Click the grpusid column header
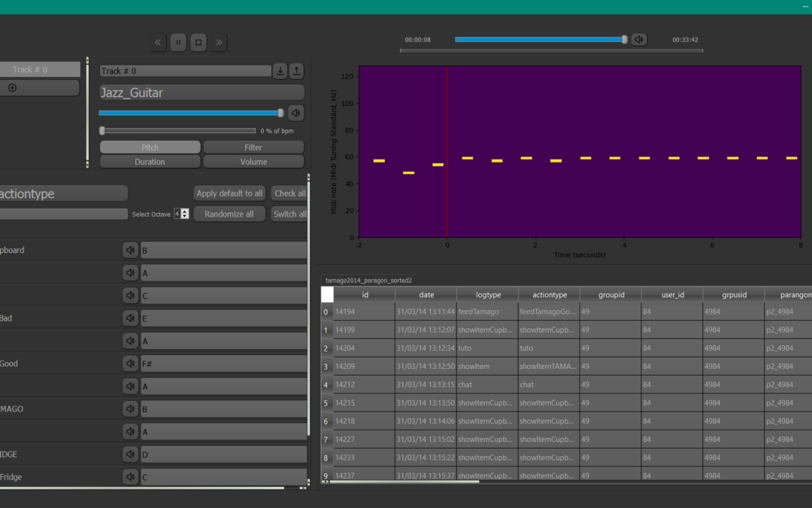This screenshot has width=812, height=508. click(735, 294)
